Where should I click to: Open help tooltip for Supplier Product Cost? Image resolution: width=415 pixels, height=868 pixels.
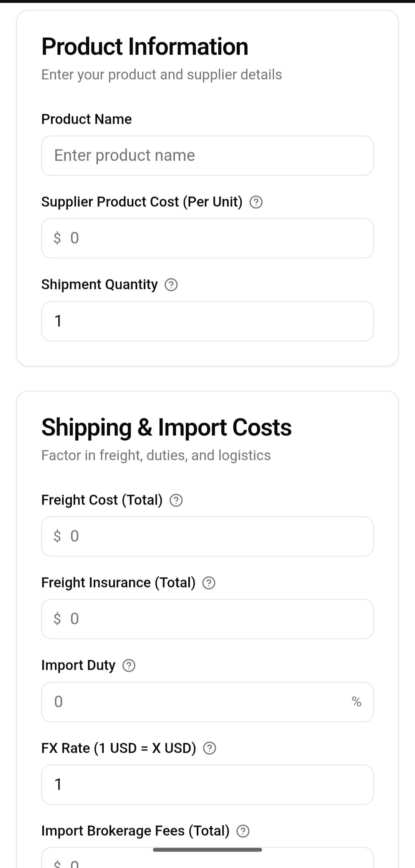coord(256,202)
